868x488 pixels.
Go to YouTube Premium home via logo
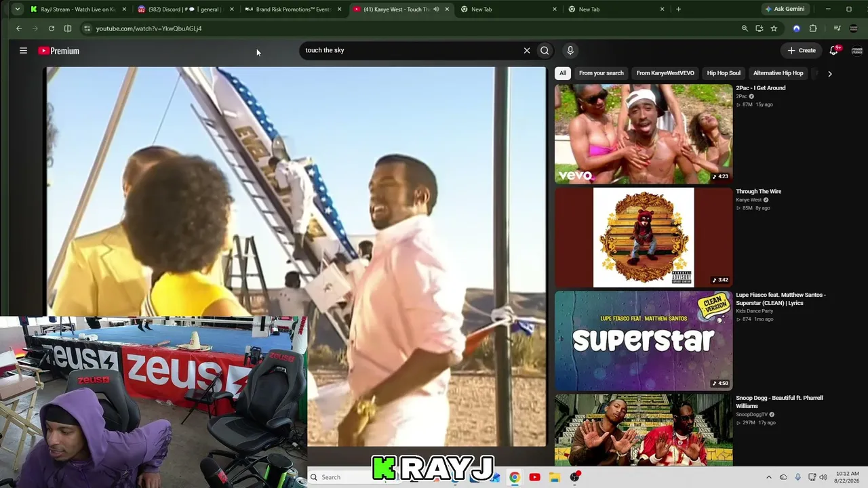[x=59, y=51]
